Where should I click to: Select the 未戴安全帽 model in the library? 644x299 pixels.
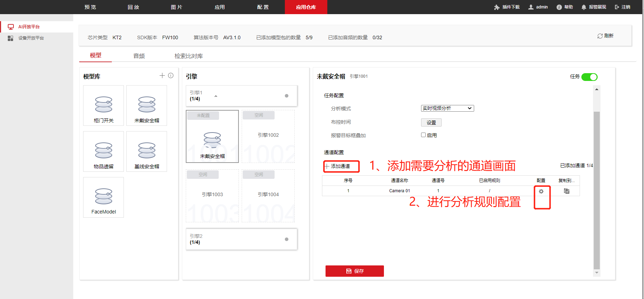tap(147, 105)
